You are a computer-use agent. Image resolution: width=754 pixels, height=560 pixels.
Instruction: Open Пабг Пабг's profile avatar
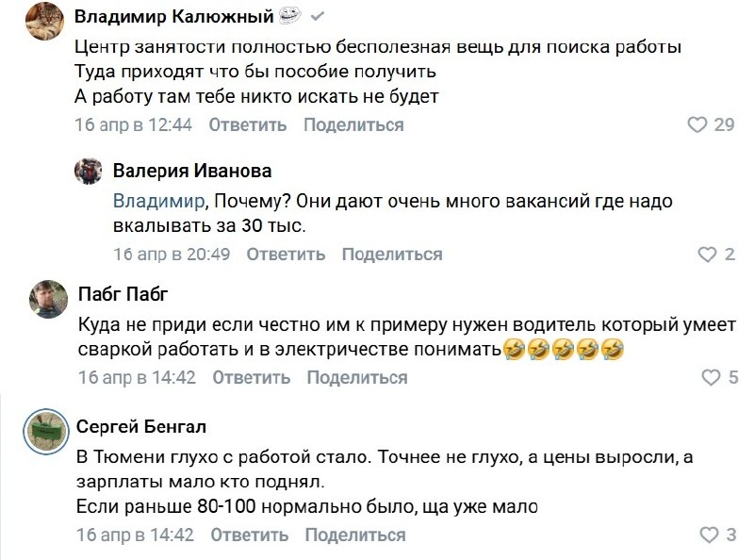(x=44, y=299)
